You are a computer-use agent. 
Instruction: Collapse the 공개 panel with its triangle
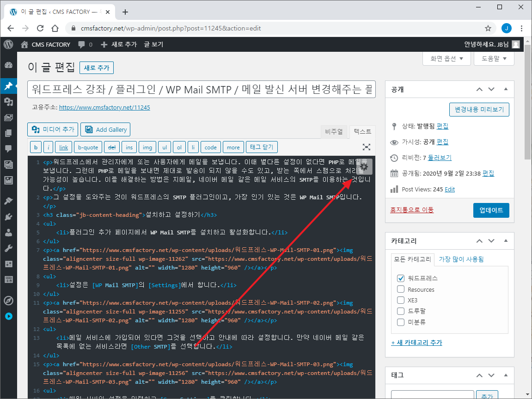click(506, 89)
